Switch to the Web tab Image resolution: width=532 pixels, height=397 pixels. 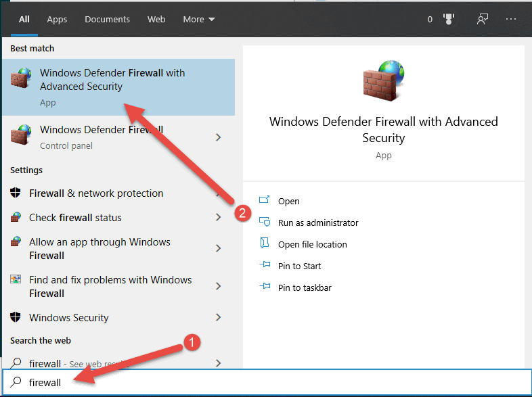click(x=156, y=20)
